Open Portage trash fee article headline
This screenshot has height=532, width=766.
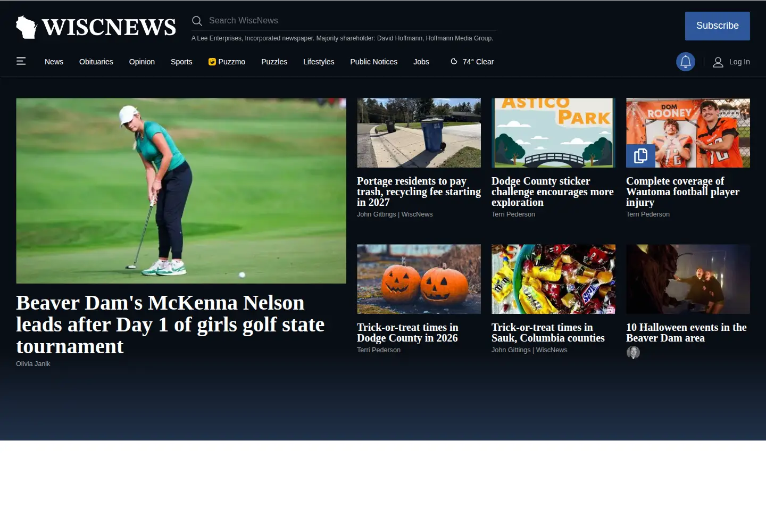tap(419, 192)
